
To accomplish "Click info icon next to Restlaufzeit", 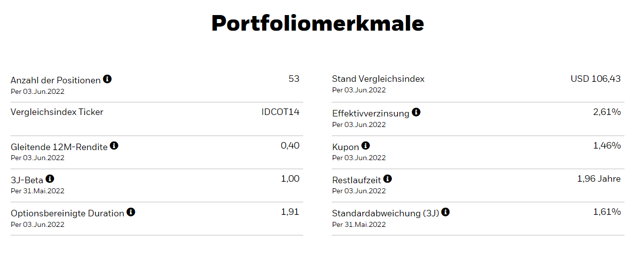I will point(387,179).
